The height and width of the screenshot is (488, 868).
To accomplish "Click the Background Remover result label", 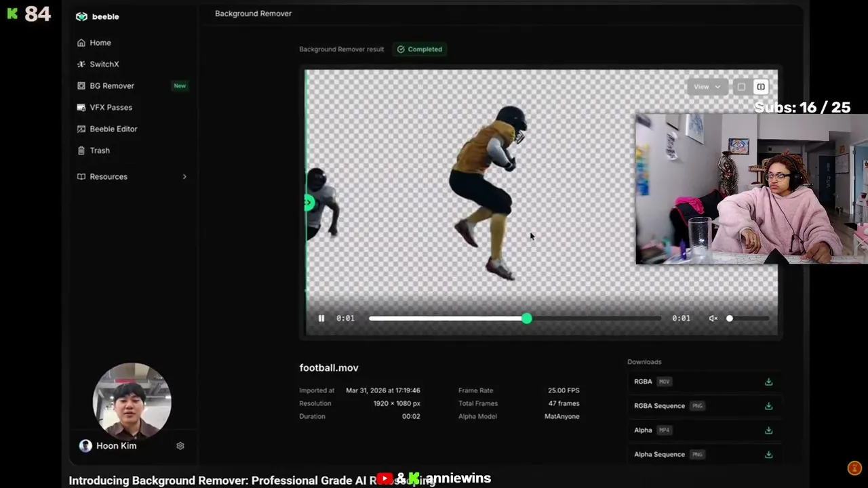I will point(341,49).
